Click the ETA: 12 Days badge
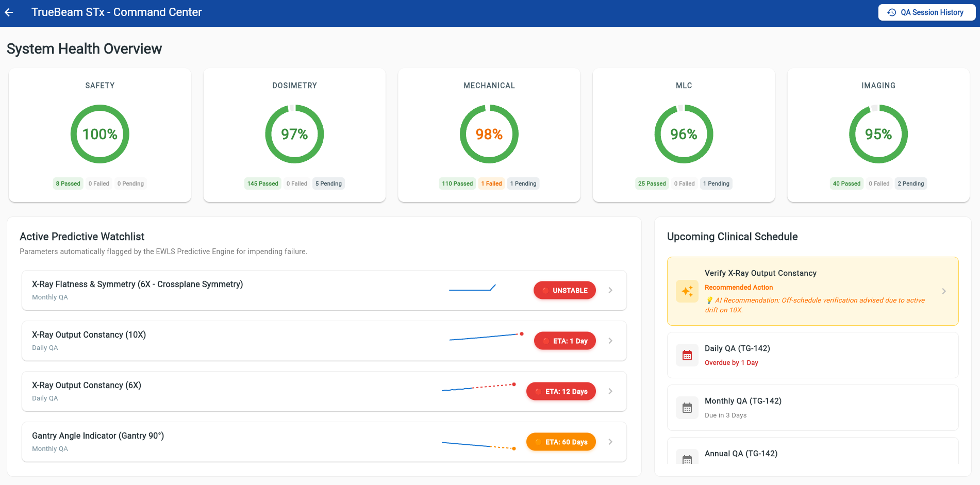Viewport: 980px width, 485px height. tap(561, 391)
